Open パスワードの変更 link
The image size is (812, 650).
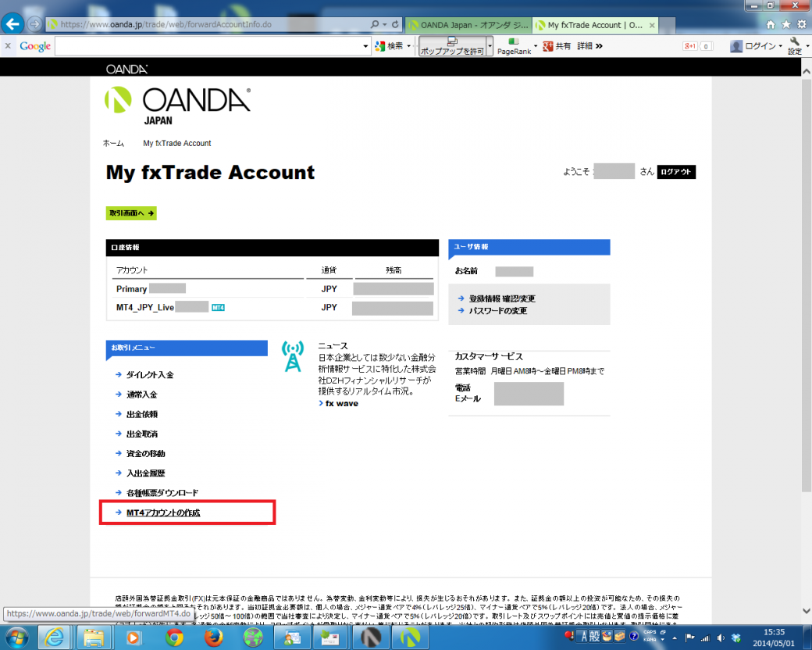pyautogui.click(x=497, y=310)
